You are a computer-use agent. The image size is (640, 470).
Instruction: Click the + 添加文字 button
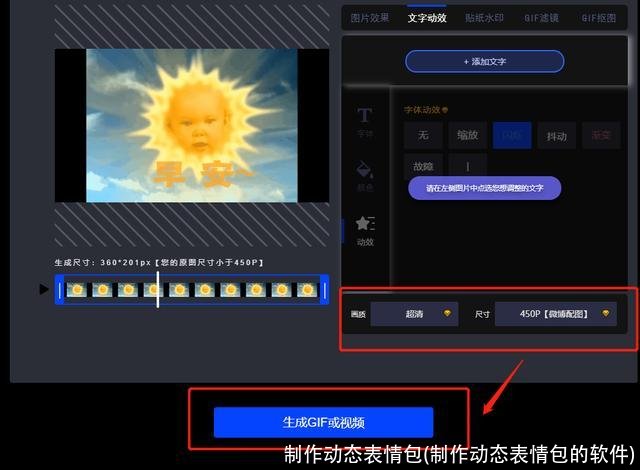tap(485, 62)
